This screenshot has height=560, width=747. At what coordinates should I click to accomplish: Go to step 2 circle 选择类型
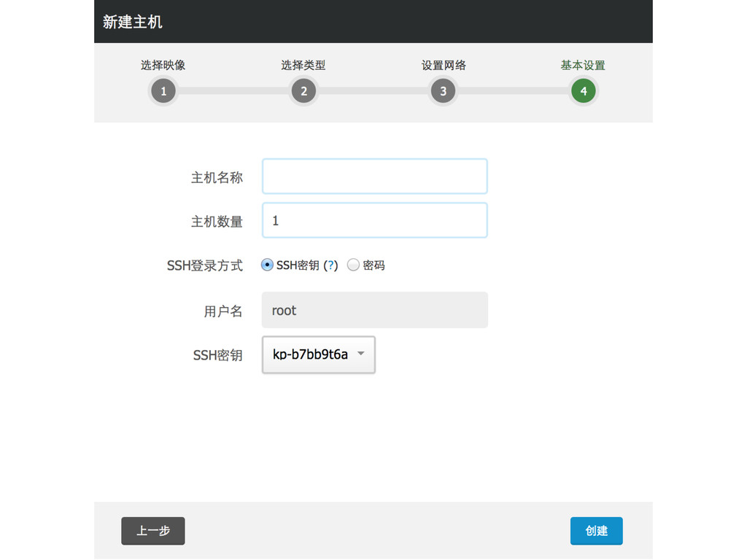(x=303, y=91)
